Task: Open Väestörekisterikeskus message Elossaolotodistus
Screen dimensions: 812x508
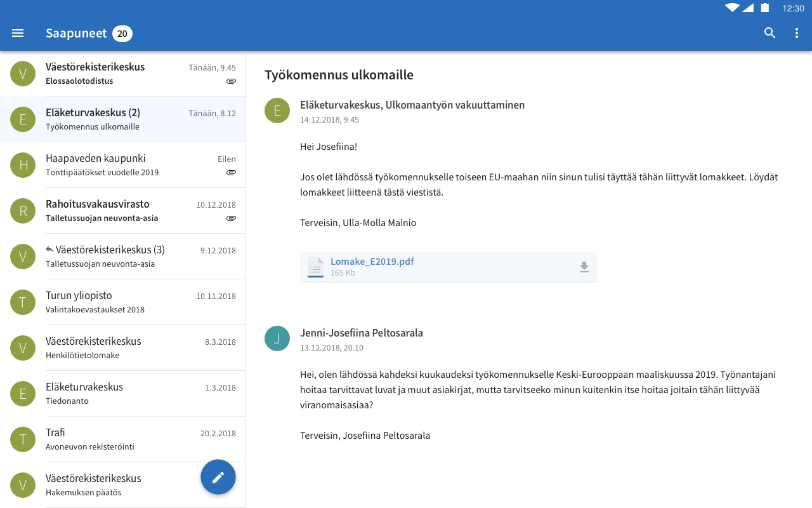Action: 123,74
